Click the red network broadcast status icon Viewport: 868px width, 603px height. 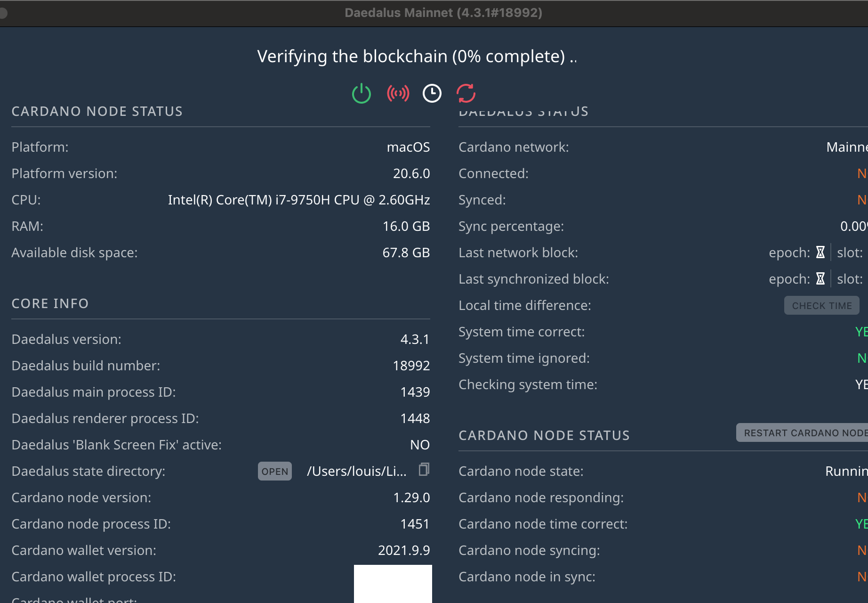tap(398, 93)
